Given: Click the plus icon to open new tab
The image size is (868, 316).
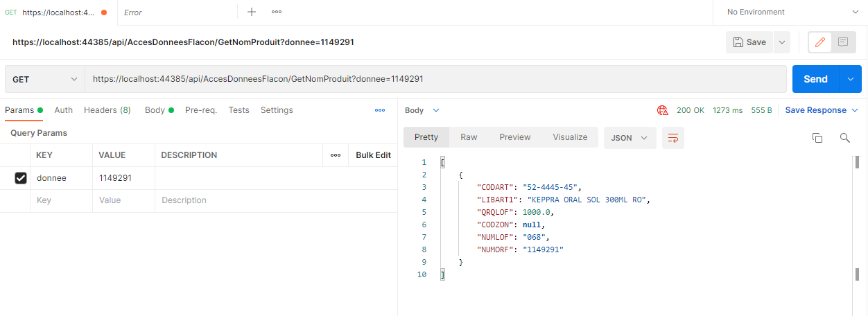Looking at the screenshot, I should pyautogui.click(x=252, y=12).
